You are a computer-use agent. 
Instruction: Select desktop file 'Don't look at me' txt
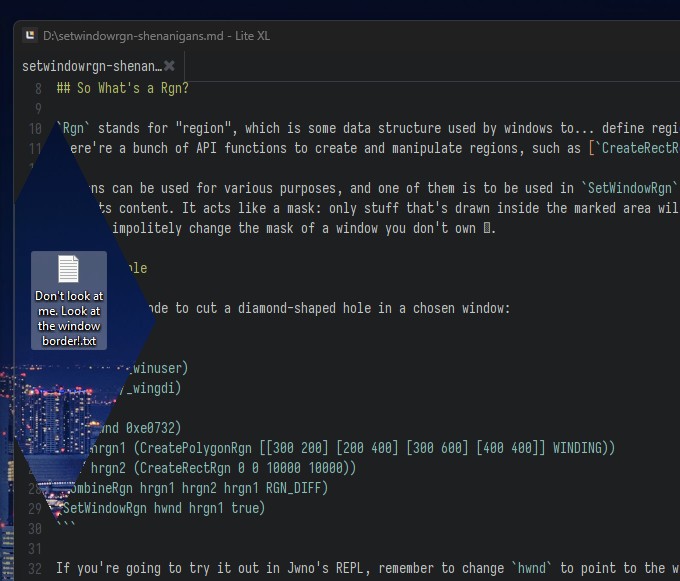69,300
